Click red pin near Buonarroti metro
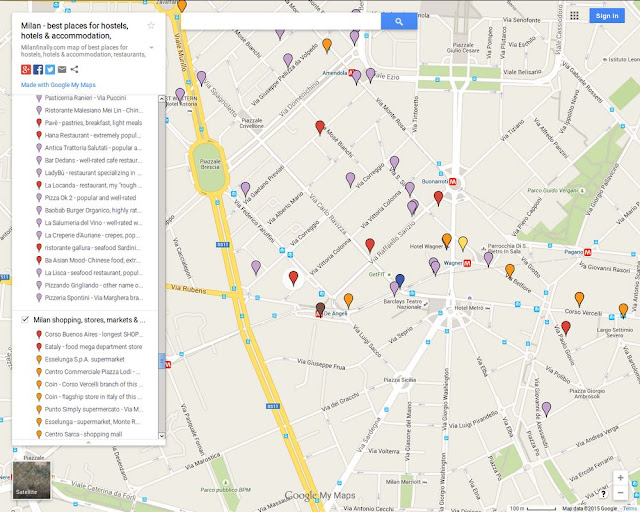Image resolution: width=640 pixels, height=512 pixels. click(x=438, y=198)
